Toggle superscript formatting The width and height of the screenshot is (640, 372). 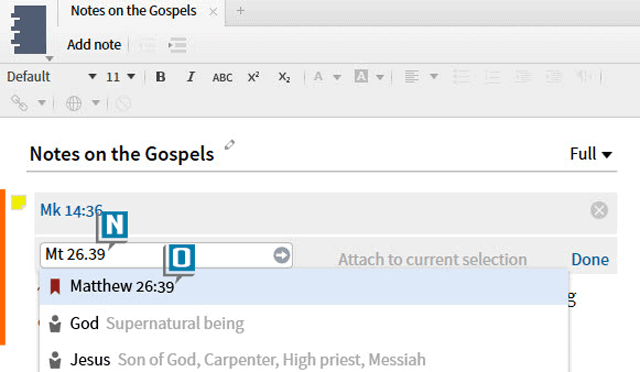(x=253, y=77)
